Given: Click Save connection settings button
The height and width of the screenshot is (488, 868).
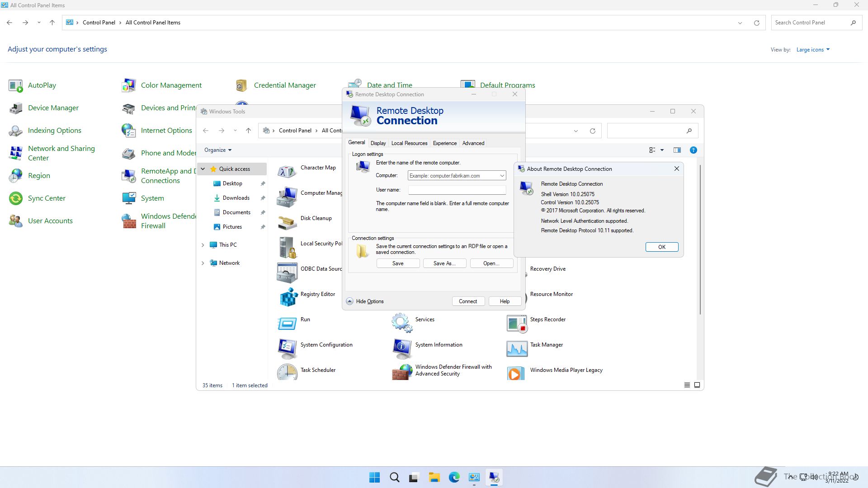Looking at the screenshot, I should tap(398, 263).
